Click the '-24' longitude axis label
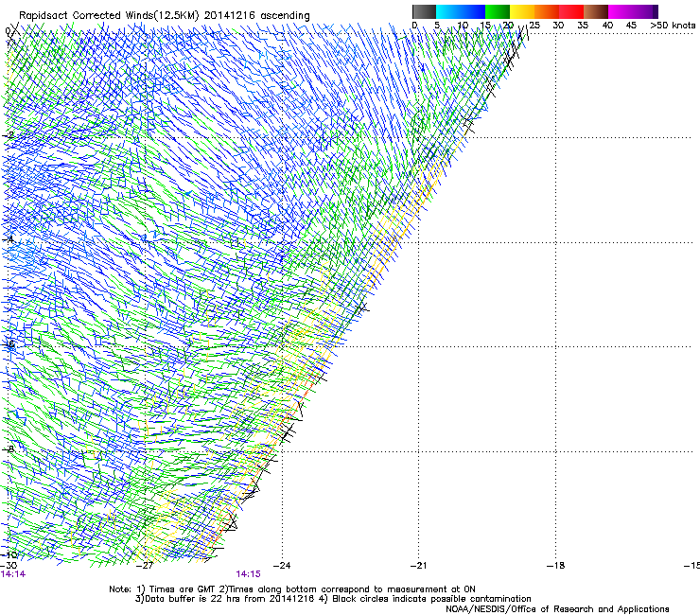Viewport: 700px width, 615px height. [282, 566]
